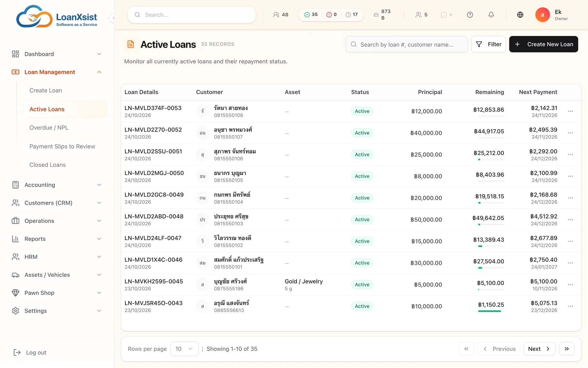Viewport: 588px width, 368px height.
Task: Click the clock pending status showing 17
Action: (351, 15)
